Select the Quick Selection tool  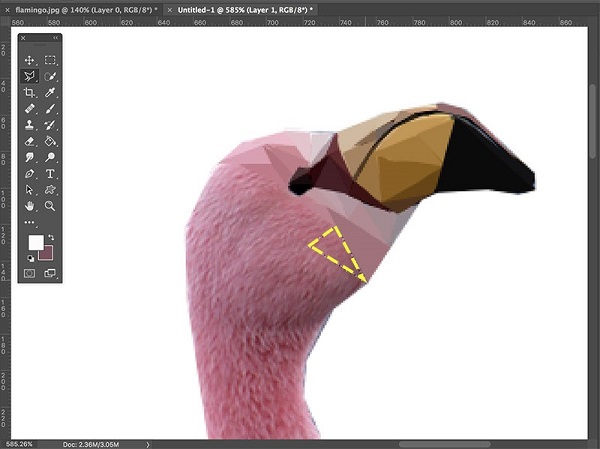50,77
